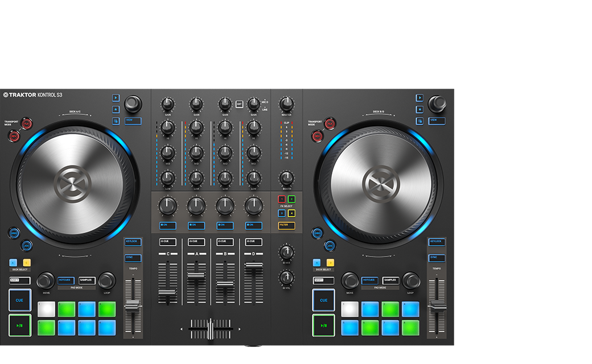Screen dimensions: 592x364
Task: Select left deck SAMPLES pad mode
Action: pyautogui.click(x=87, y=280)
